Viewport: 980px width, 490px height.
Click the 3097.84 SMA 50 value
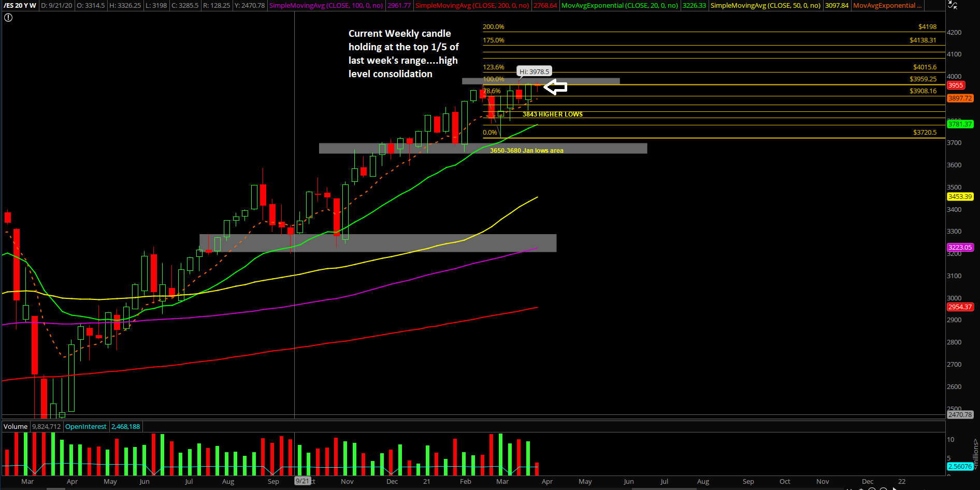click(837, 5)
